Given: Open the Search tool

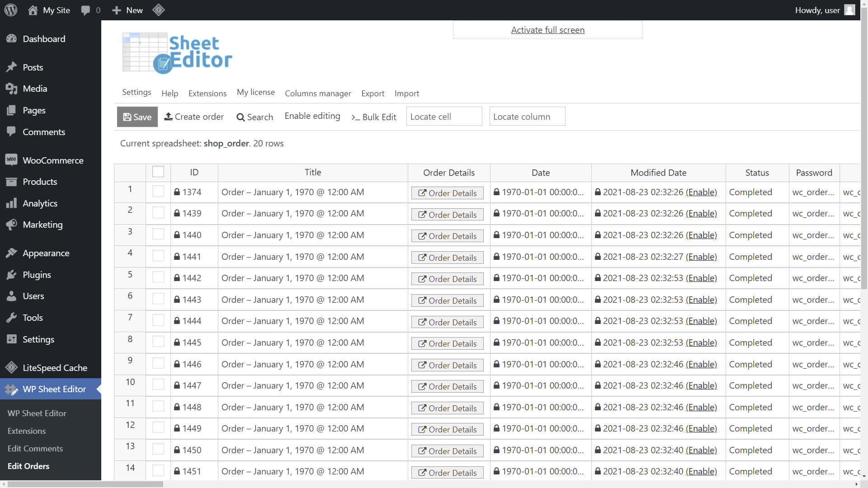Looking at the screenshot, I should [x=241, y=117].
